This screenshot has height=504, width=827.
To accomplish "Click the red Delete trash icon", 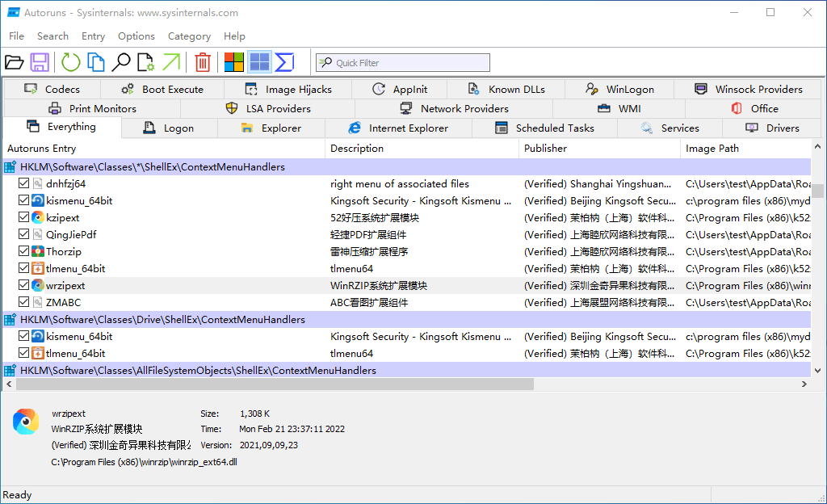I will (x=203, y=62).
